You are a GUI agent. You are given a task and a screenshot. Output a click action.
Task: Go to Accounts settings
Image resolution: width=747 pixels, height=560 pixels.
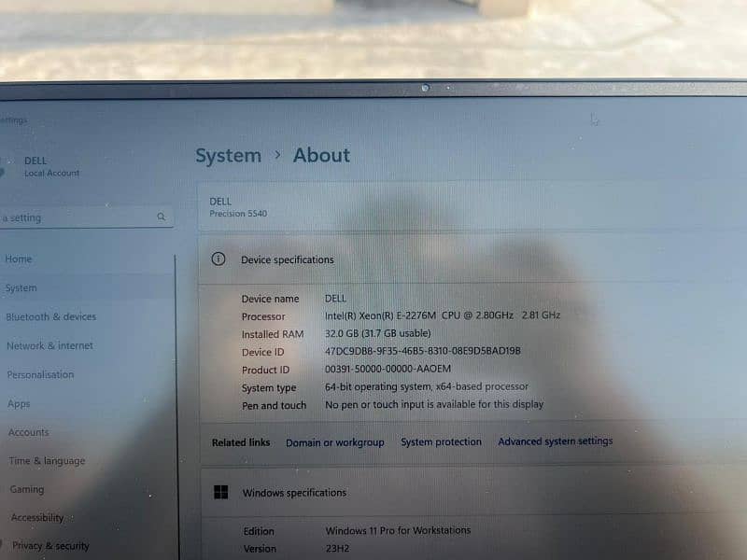point(29,432)
